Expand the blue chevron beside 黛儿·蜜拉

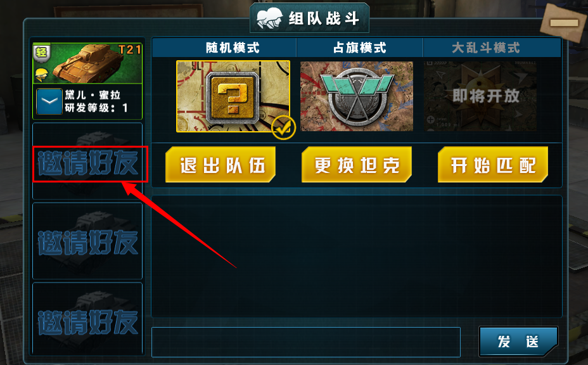(x=49, y=101)
